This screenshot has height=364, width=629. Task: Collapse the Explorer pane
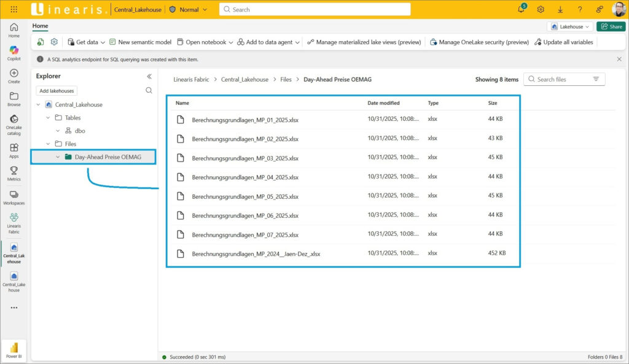(149, 76)
